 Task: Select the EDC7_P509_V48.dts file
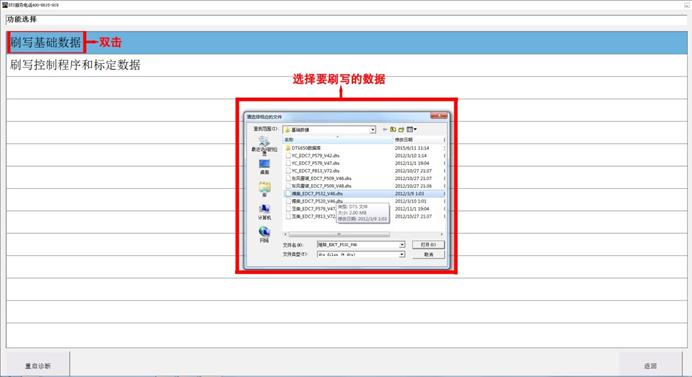[318, 186]
